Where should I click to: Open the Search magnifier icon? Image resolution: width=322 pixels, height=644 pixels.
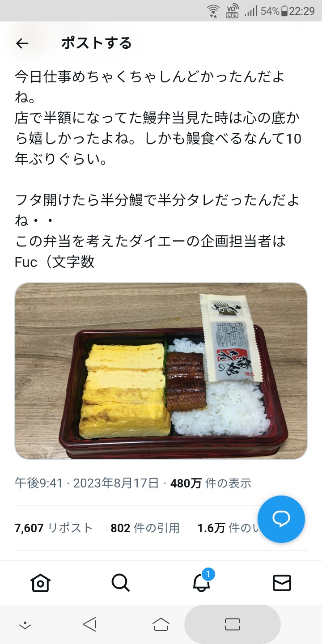pos(121,583)
